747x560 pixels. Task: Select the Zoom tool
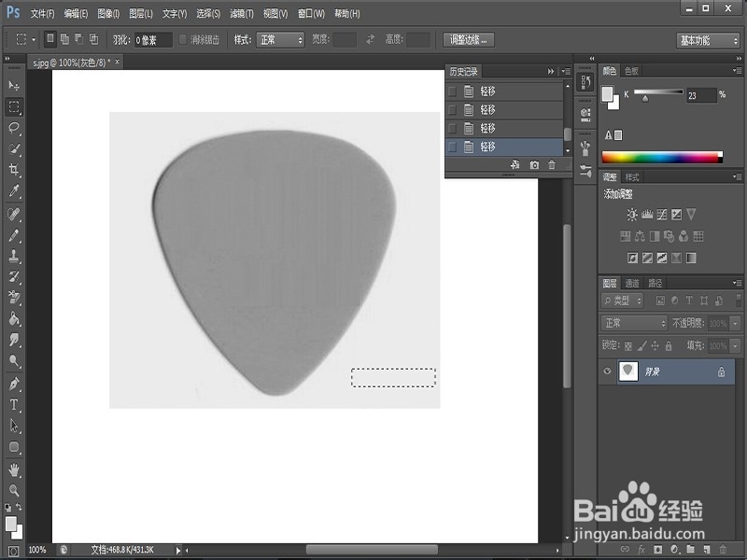click(x=14, y=491)
